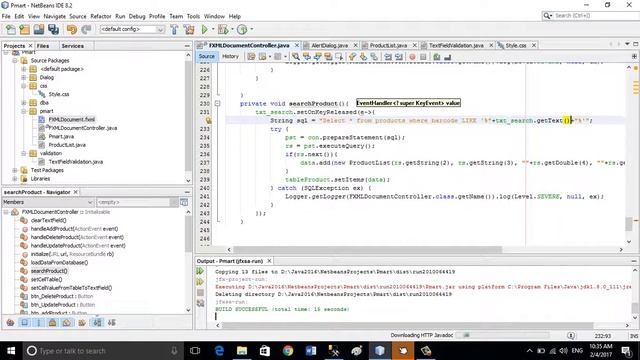This screenshot has height=360, width=640.
Task: Collapse the searchProduct method fold at line 230
Action: [x=218, y=104]
